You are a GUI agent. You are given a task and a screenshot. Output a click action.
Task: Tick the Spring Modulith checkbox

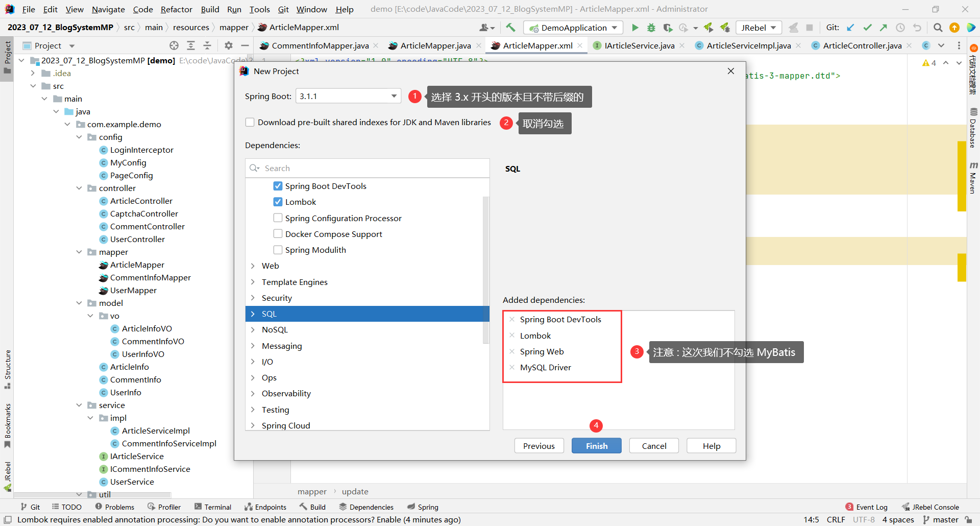pos(278,250)
